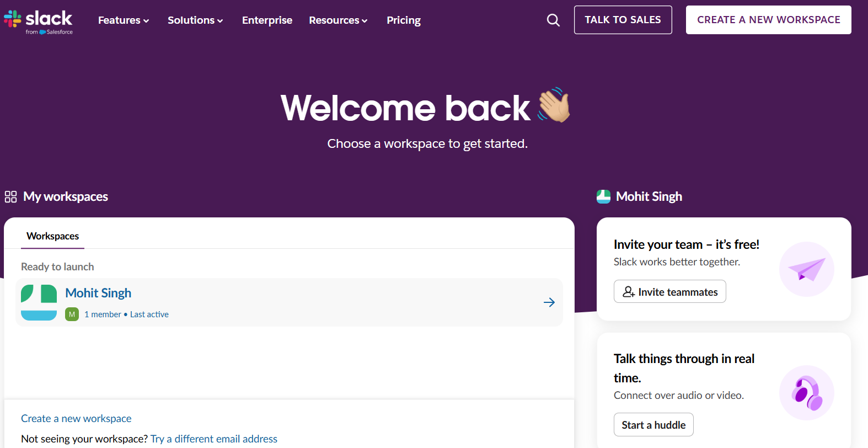
Task: Expand the Features dropdown menu
Action: point(124,20)
